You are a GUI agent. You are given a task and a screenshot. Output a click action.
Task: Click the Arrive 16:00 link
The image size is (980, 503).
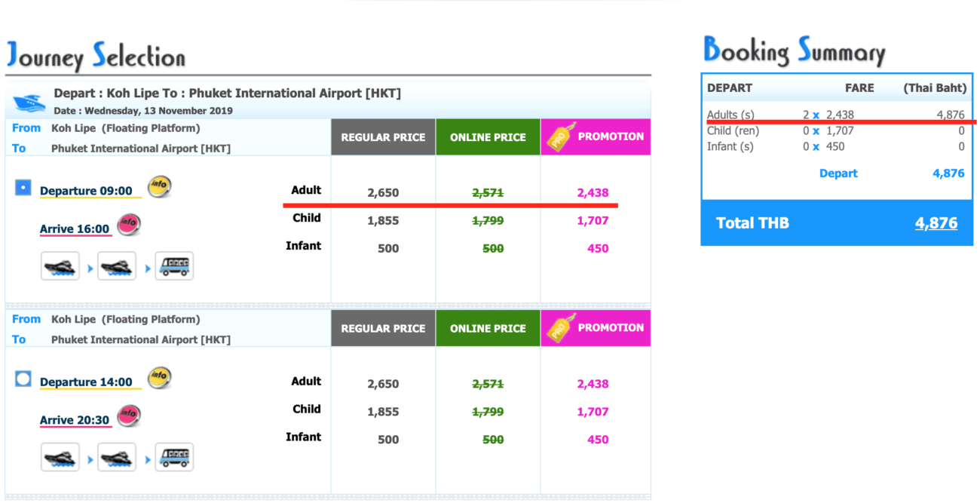[75, 229]
